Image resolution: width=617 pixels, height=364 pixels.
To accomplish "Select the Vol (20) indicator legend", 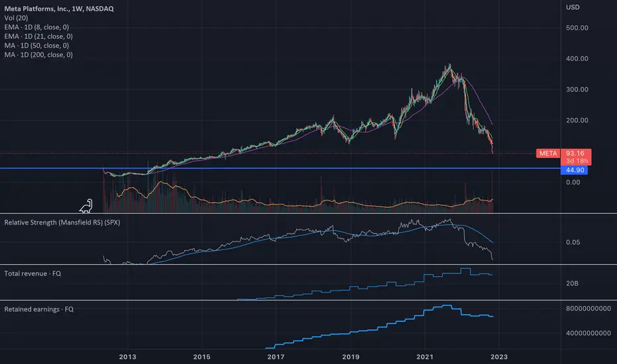I will (16, 18).
